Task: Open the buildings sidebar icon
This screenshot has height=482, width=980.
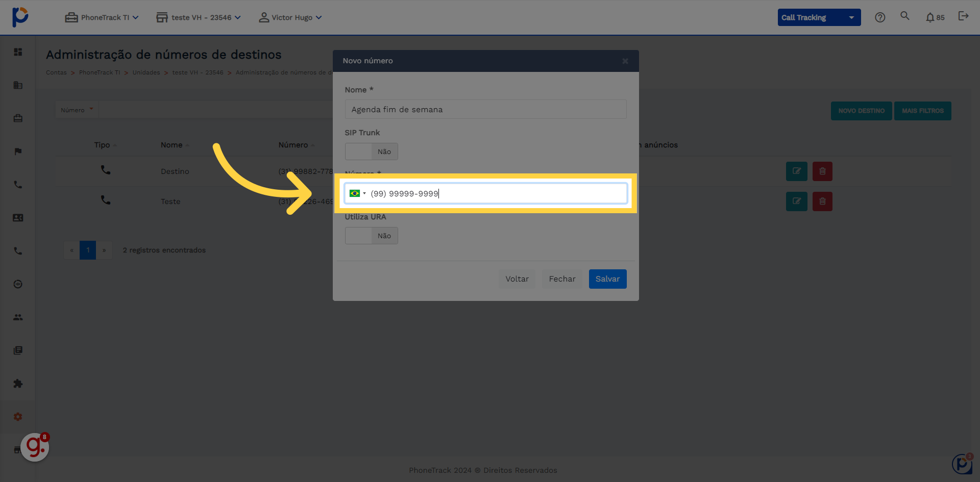Action: [18, 85]
